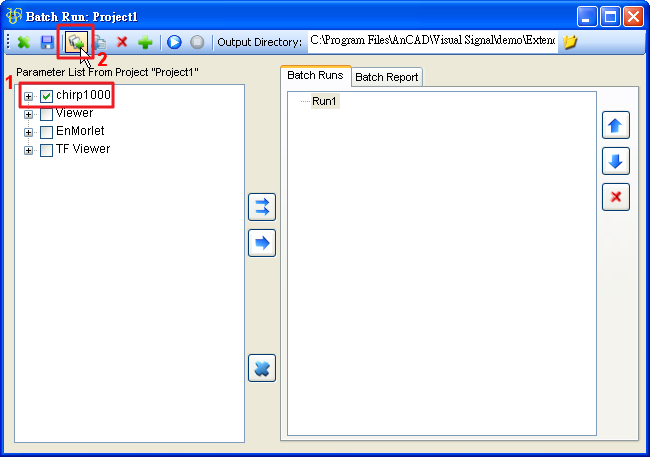Click the green Excel-style icon in toolbar
Viewport: 650px width, 457px height.
point(23,42)
